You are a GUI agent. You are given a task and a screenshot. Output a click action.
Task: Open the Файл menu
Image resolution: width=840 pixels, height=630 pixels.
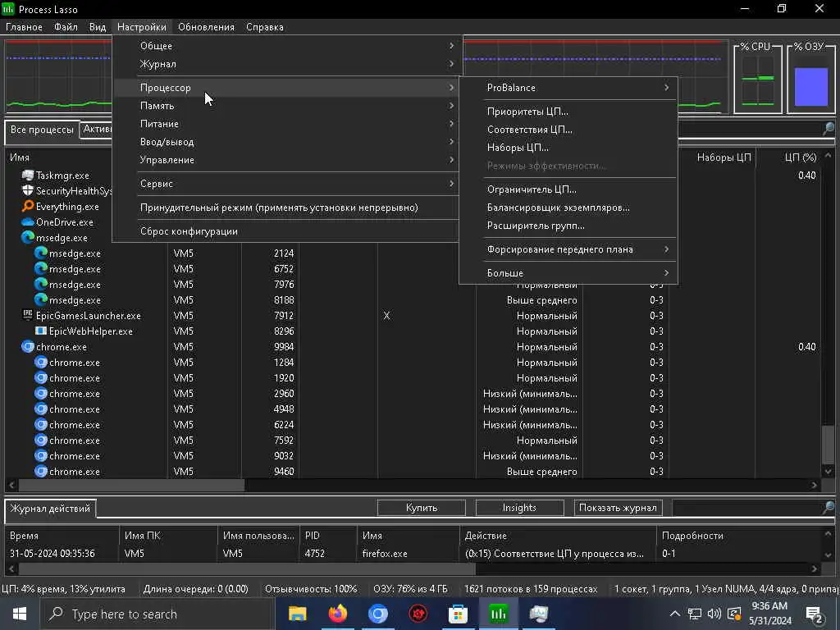tap(66, 27)
